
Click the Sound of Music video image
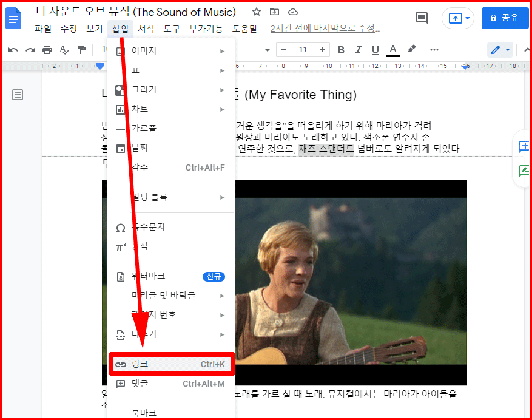[x=351, y=282]
